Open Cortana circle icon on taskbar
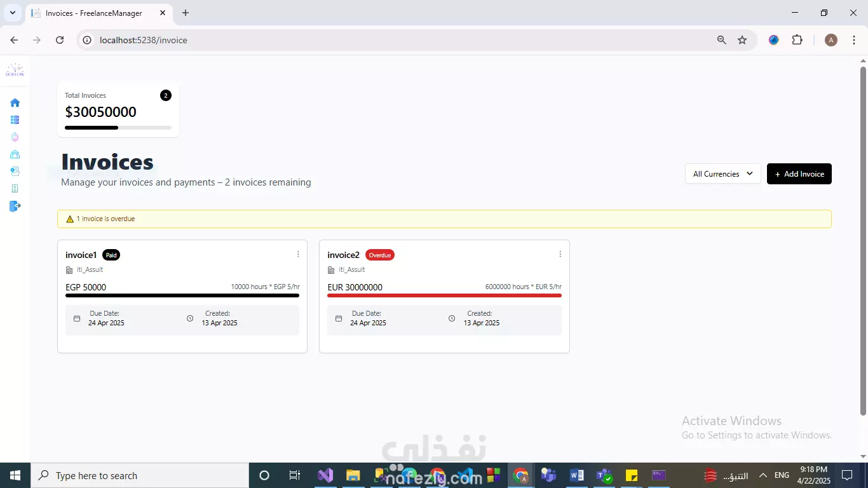The height and width of the screenshot is (488, 868). click(264, 475)
